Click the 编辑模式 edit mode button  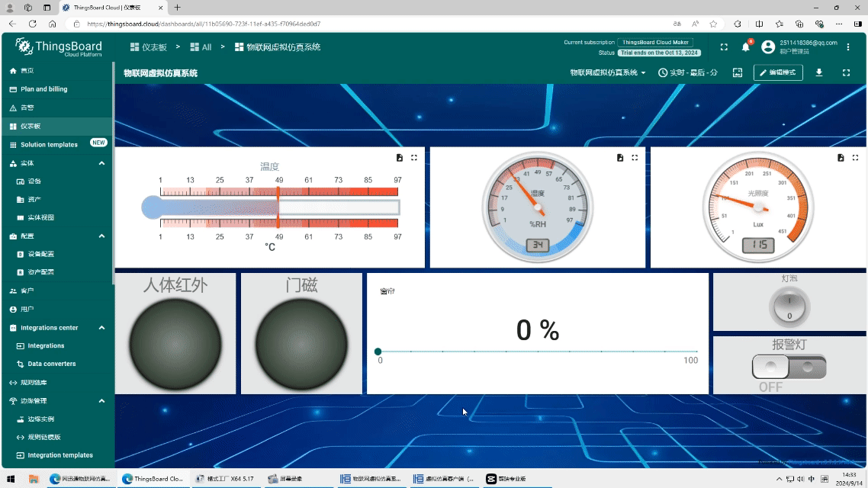point(778,72)
